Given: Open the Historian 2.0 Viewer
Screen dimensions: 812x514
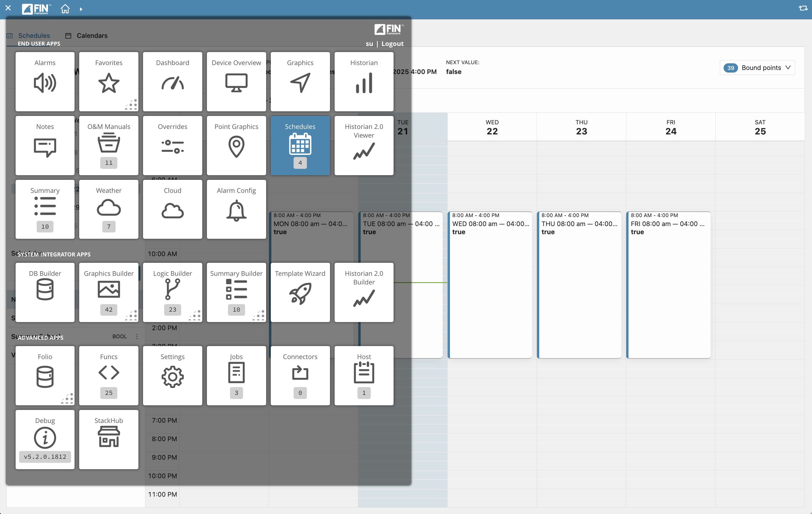Looking at the screenshot, I should [364, 145].
